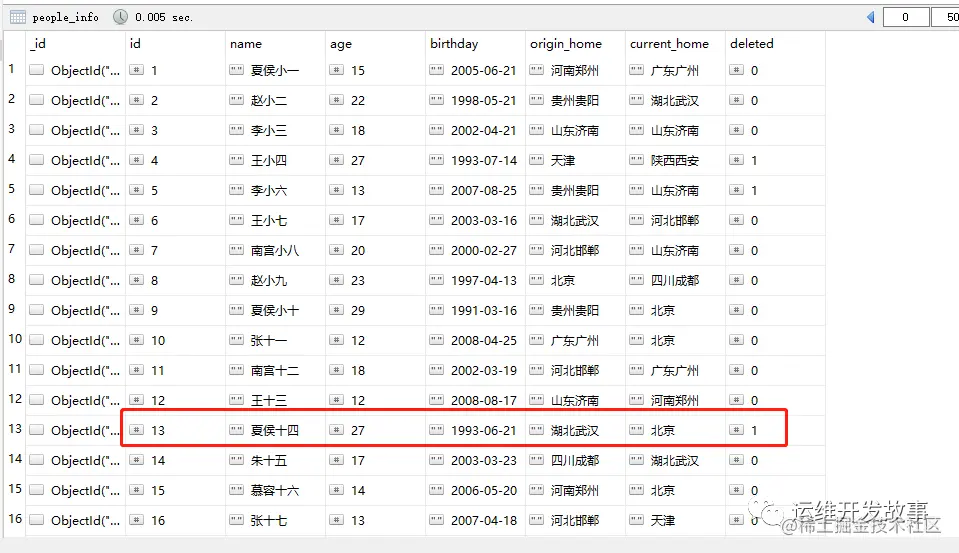Viewport: 959px width, 553px height.
Task: Sort by the origin_home column header
Action: coord(566,44)
